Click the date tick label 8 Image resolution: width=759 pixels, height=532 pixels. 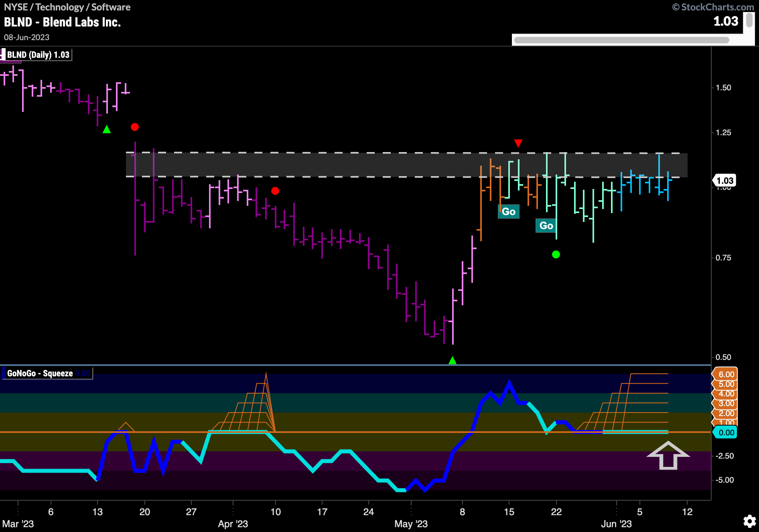463,512
